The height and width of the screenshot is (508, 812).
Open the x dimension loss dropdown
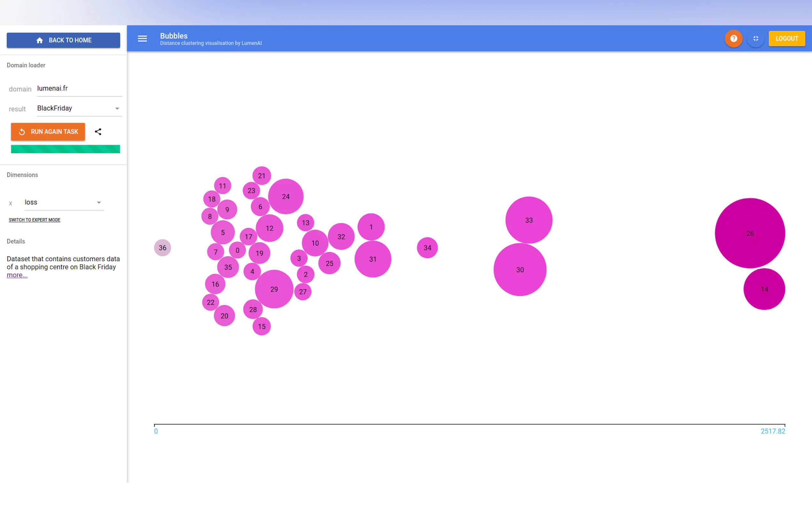(x=64, y=202)
